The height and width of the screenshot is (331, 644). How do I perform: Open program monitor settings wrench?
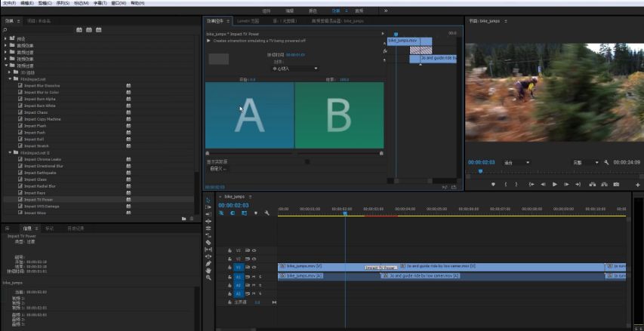606,162
